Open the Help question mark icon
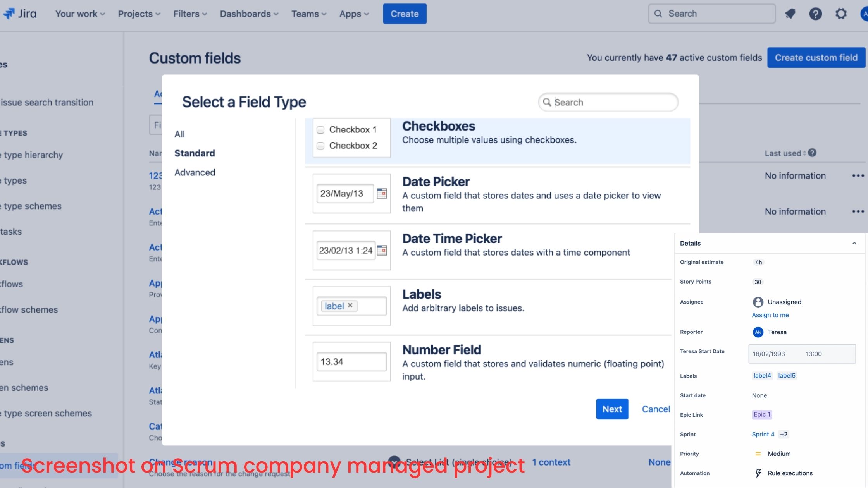 (816, 14)
